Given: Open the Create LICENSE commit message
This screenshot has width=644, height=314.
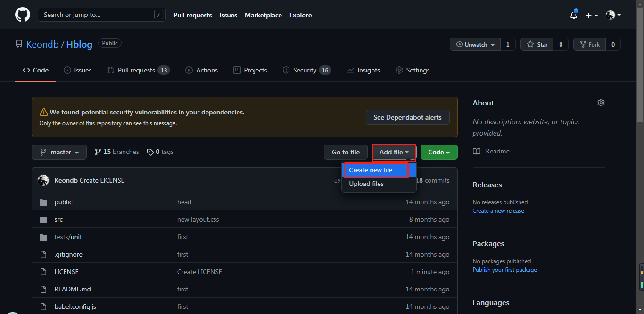Looking at the screenshot, I should (x=102, y=180).
